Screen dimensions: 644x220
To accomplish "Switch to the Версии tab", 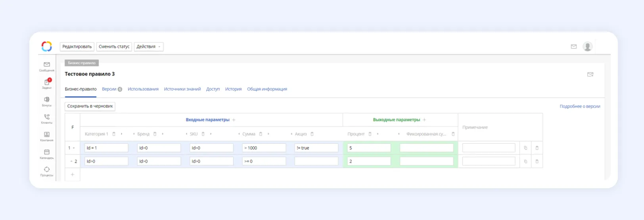I will (109, 89).
